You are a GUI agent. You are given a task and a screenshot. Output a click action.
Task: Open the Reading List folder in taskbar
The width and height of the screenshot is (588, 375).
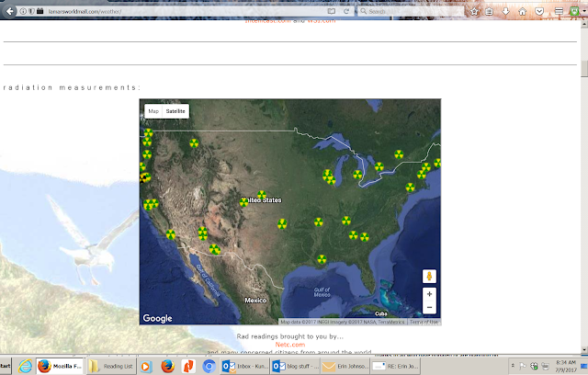110,366
